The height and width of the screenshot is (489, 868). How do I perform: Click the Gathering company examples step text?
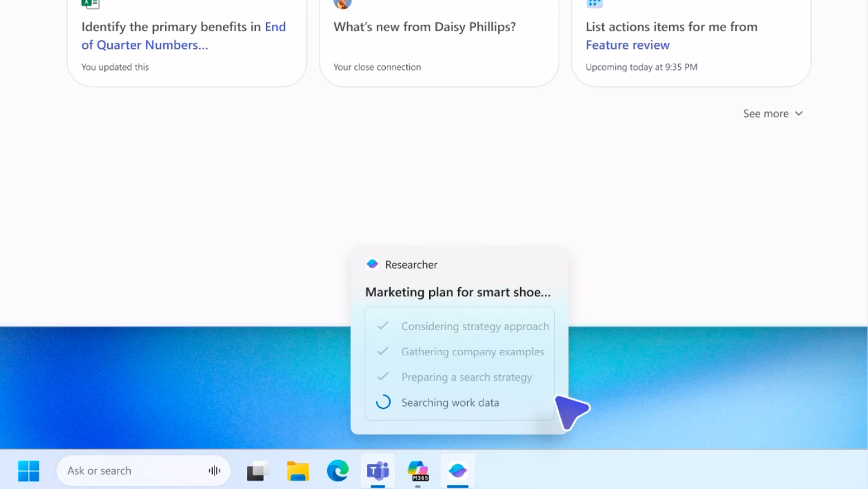coord(473,352)
